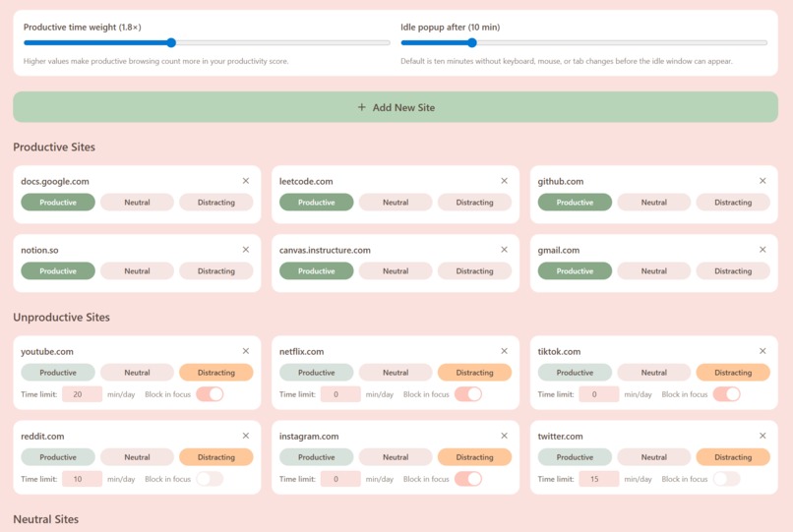Screen dimensions: 793x532
Task: Mark notion.so as Distracting
Action: (x=215, y=271)
